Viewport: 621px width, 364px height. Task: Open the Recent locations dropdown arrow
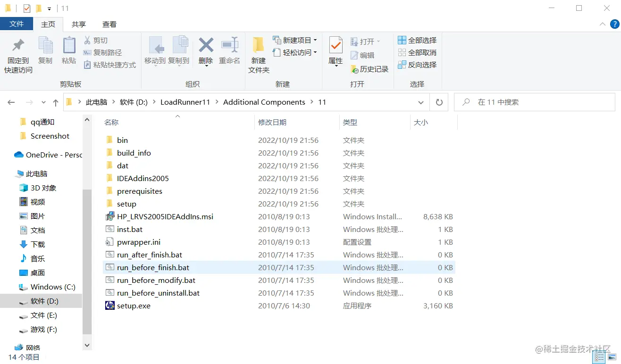coord(43,102)
